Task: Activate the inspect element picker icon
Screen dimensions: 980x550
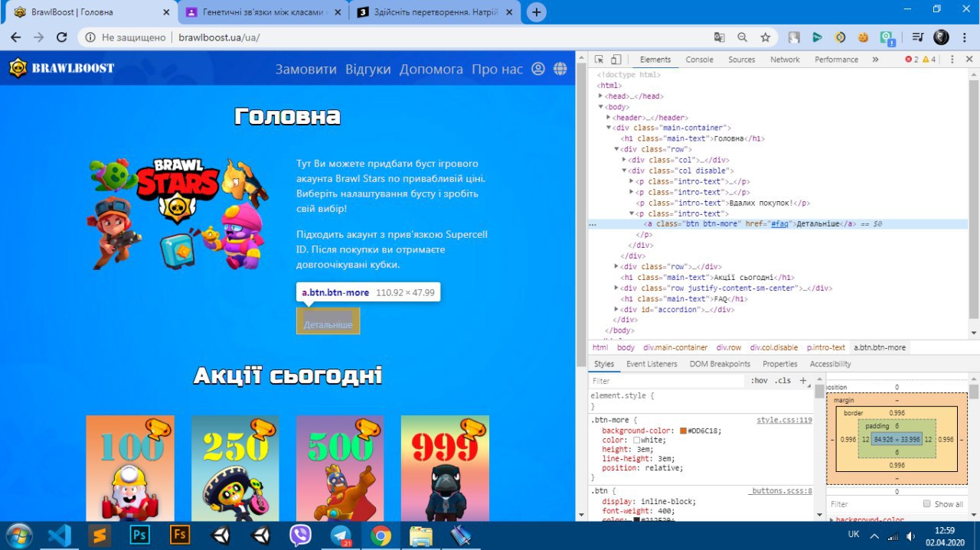Action: [599, 60]
